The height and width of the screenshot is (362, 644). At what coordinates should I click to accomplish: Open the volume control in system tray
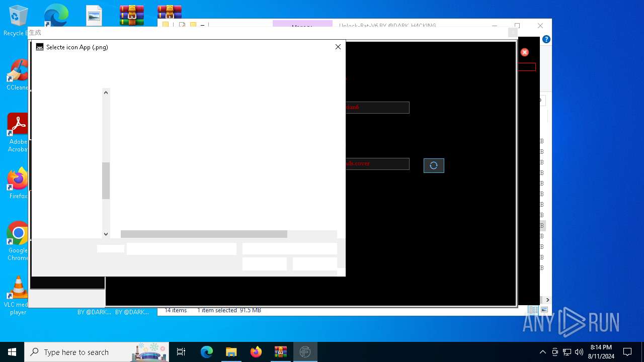tap(579, 352)
